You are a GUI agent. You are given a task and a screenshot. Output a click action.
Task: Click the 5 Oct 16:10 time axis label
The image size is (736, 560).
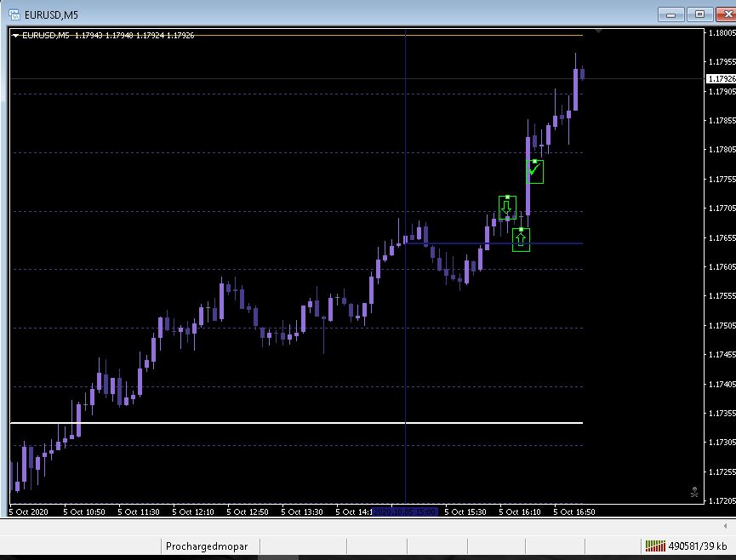(x=520, y=511)
